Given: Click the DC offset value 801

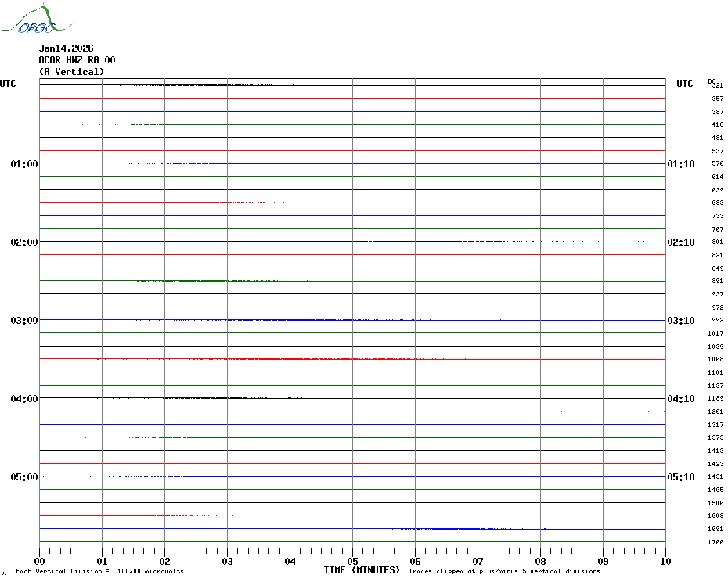Looking at the screenshot, I should [716, 242].
